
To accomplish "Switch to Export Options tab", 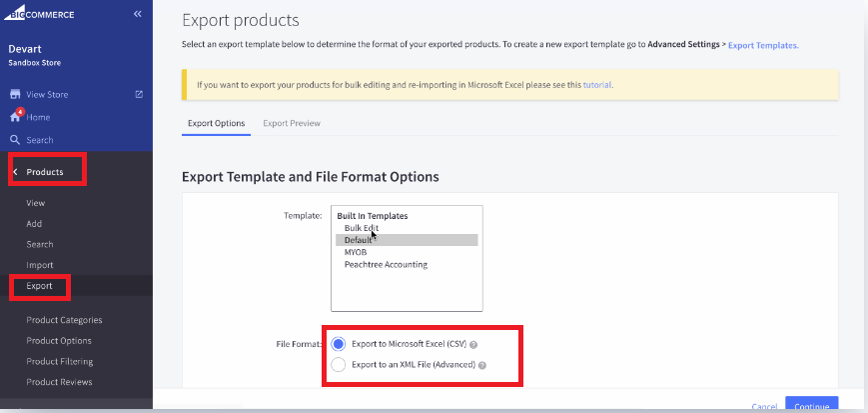I will tap(217, 123).
